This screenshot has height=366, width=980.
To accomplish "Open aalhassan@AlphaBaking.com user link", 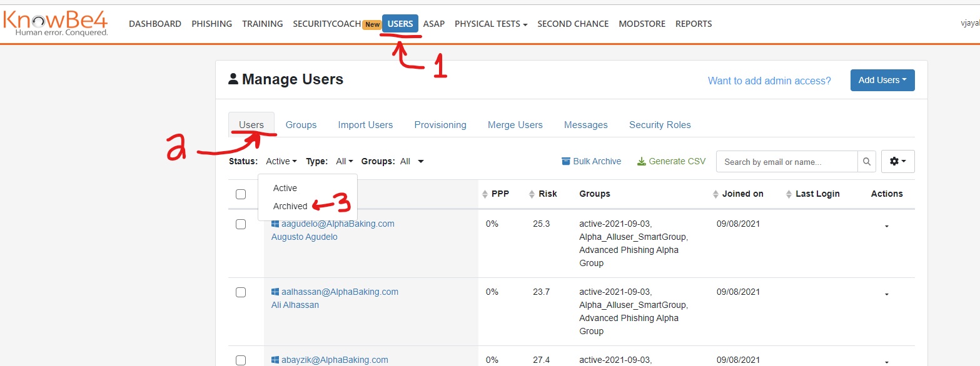I will (x=340, y=292).
